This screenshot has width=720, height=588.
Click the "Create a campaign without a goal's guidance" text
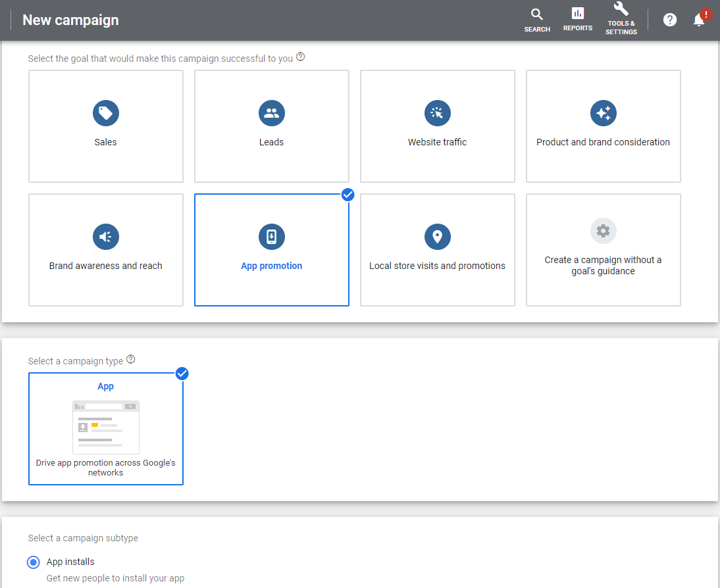tap(603, 266)
